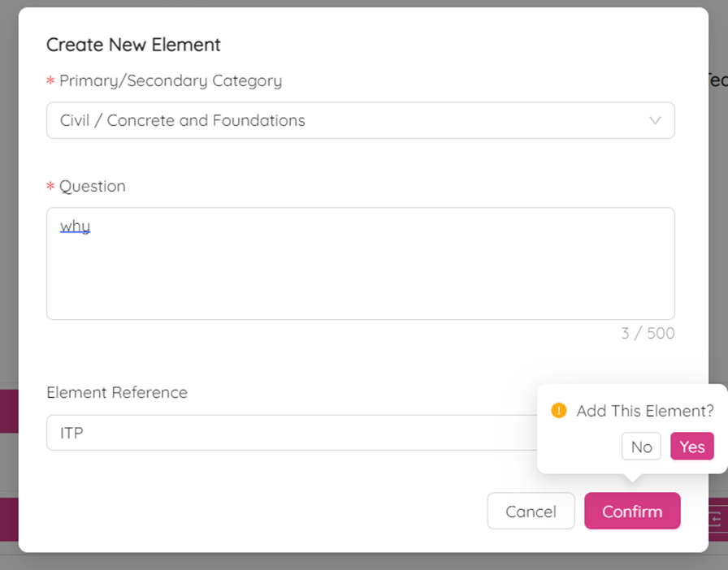Click the Element Reference field label

pyautogui.click(x=116, y=392)
